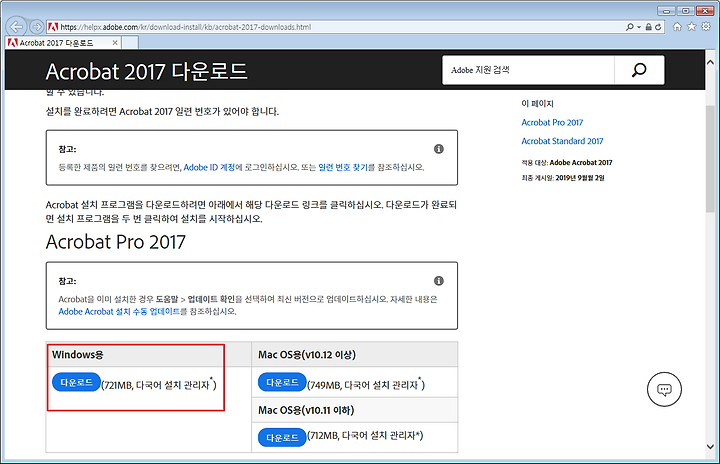This screenshot has width=720, height=464.
Task: Jump to Acrobat Standard 2017 sidebar link
Action: click(x=562, y=141)
